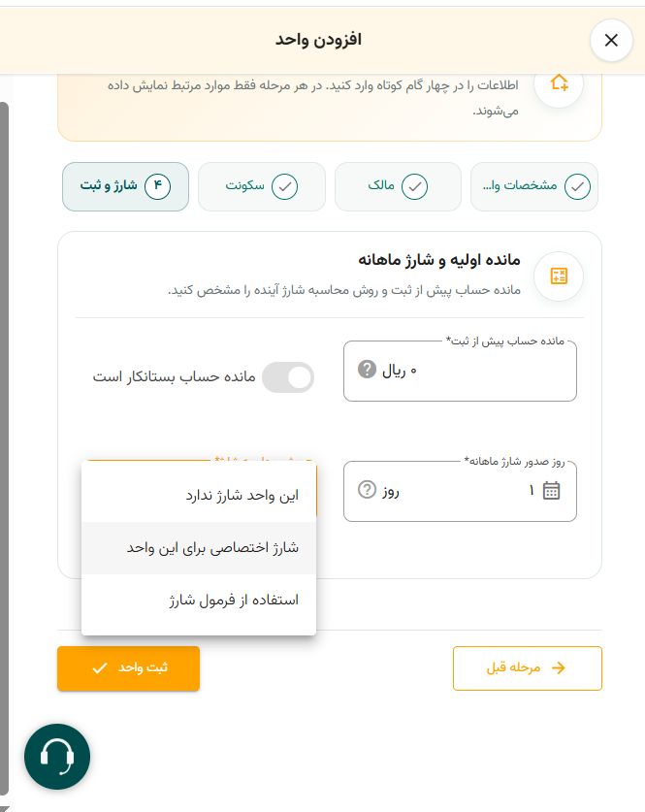Go to the مشخصات واحد step tab
The height and width of the screenshot is (812, 645).
[x=534, y=186]
